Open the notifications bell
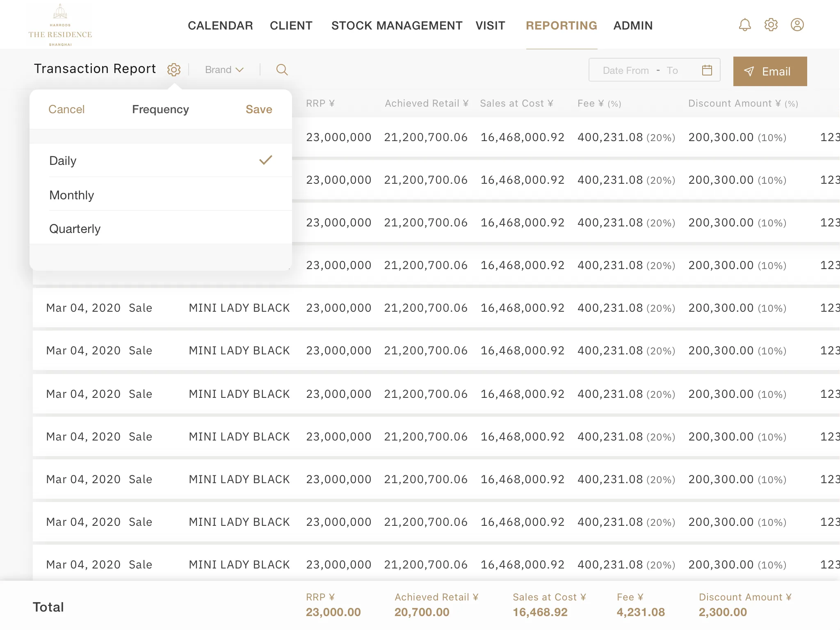This screenshot has width=840, height=630. pos(745,25)
